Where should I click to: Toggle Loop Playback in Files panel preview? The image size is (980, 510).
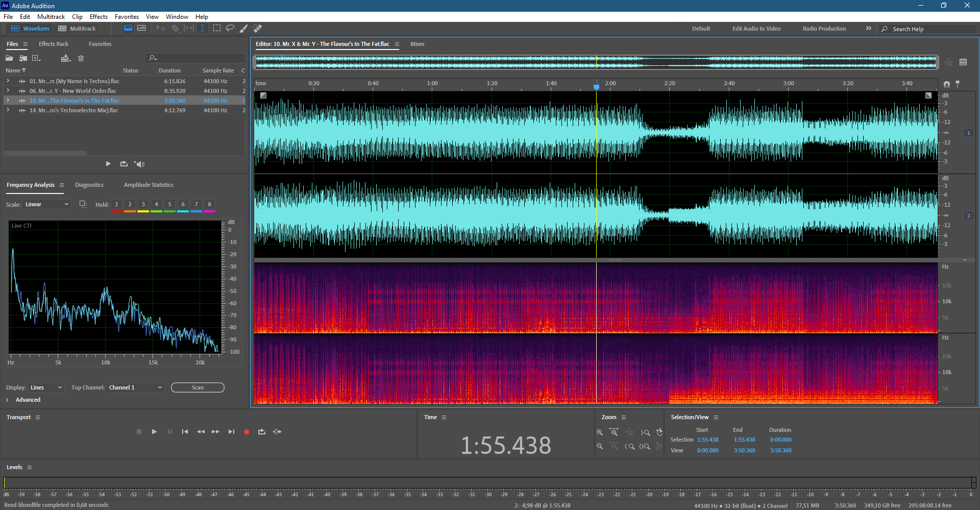point(124,164)
